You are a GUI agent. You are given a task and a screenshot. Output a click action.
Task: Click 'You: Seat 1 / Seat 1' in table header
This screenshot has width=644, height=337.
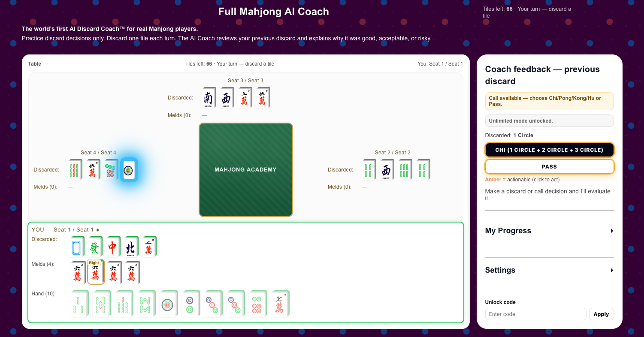(x=440, y=64)
